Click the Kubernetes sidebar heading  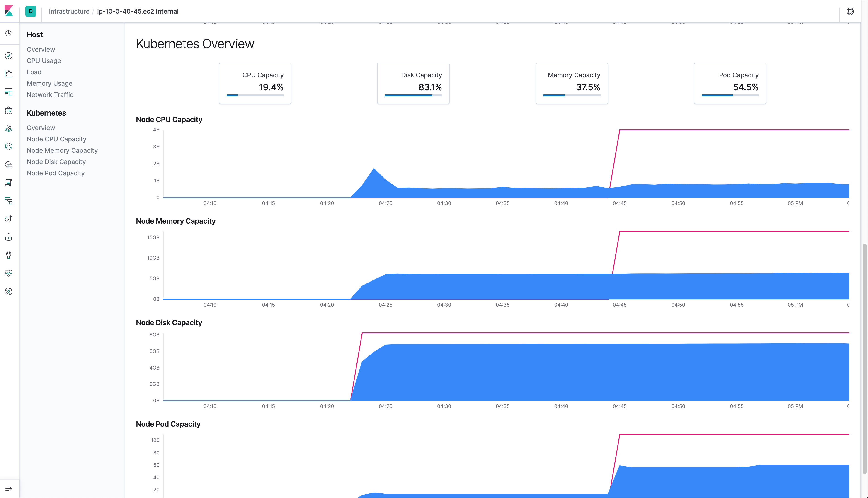(46, 113)
